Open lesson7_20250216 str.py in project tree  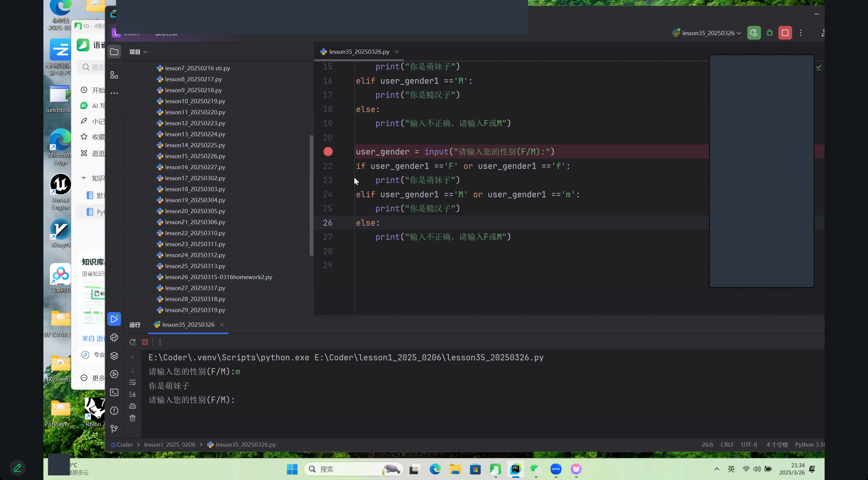click(x=198, y=68)
